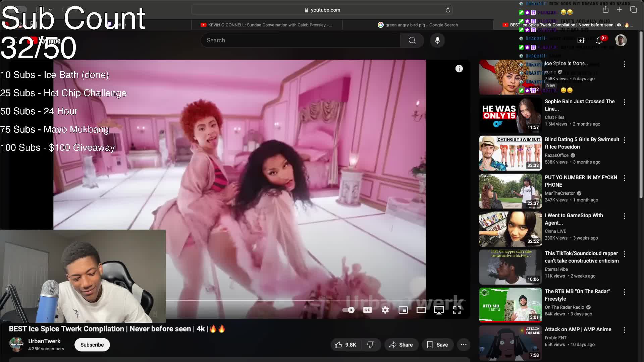Screen dimensions: 644x362
Task: Open 'Attack on AMP | AMP Anime' title
Action: tap(578, 329)
